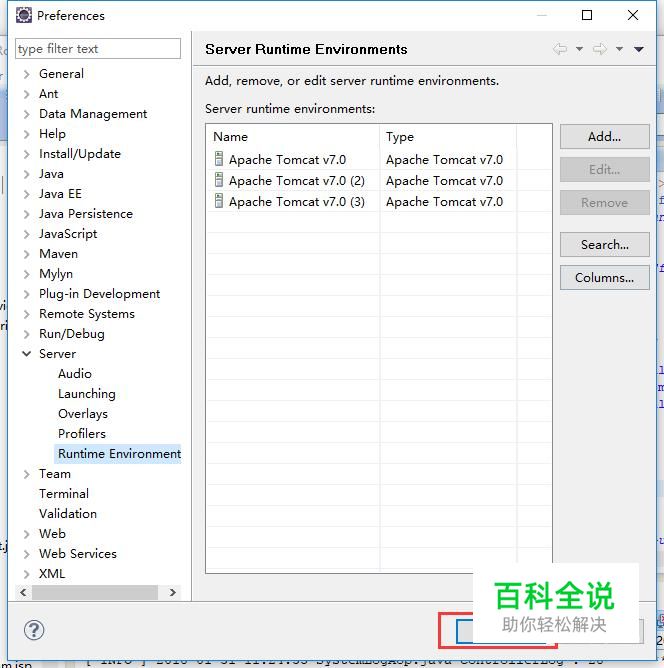Open Profilers under Server
The height and width of the screenshot is (668, 664).
[82, 434]
